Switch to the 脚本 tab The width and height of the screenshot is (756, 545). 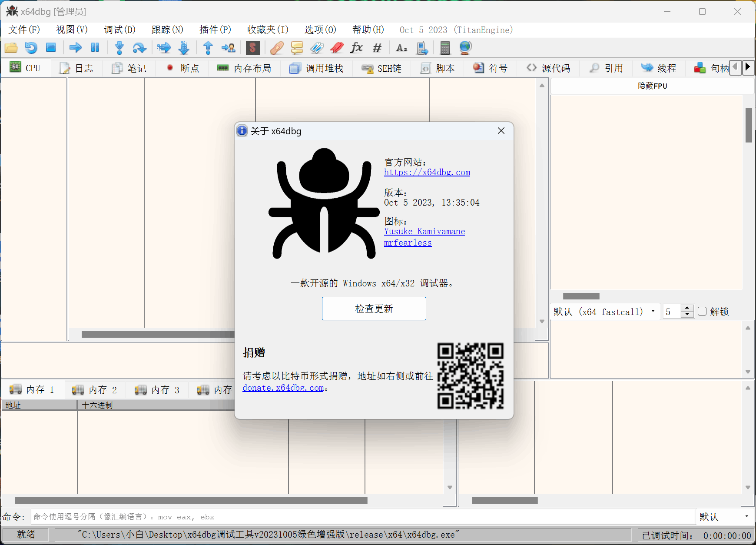click(438, 68)
